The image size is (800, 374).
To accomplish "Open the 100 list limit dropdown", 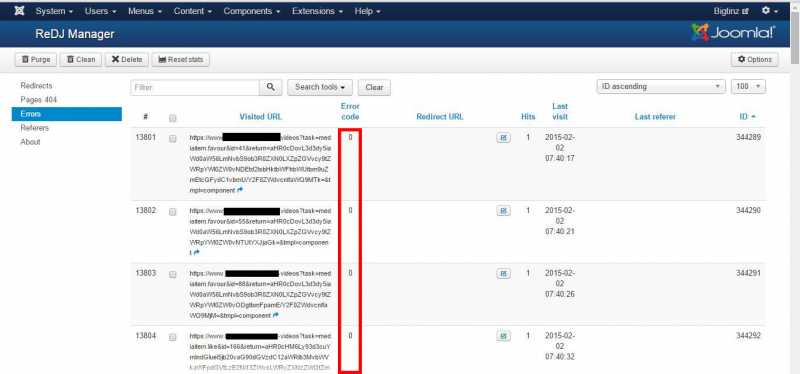I will (748, 87).
